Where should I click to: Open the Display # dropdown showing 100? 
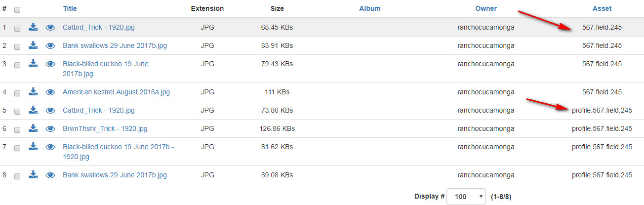(x=466, y=197)
